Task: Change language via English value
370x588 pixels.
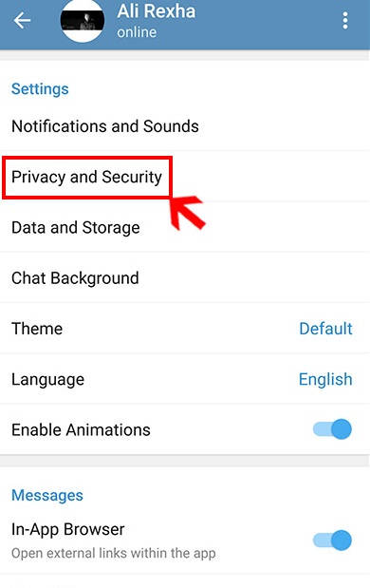Action: pyautogui.click(x=325, y=379)
